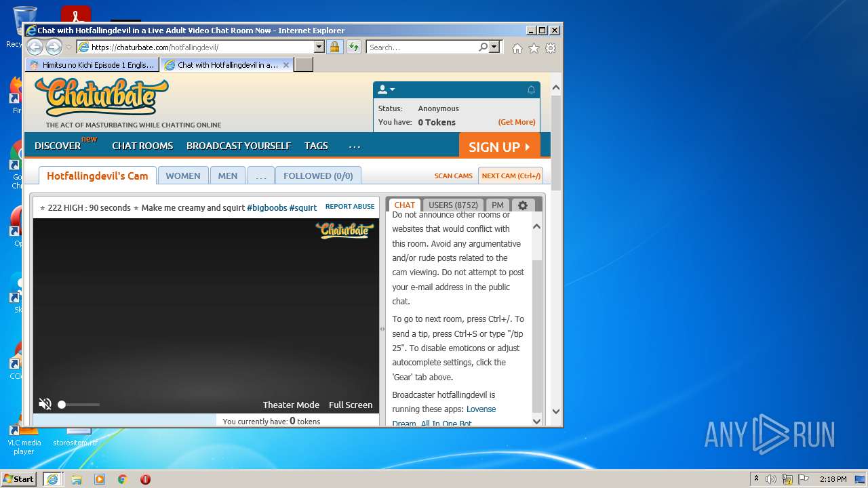Open chat settings with the gear tab
868x488 pixels.
(522, 205)
